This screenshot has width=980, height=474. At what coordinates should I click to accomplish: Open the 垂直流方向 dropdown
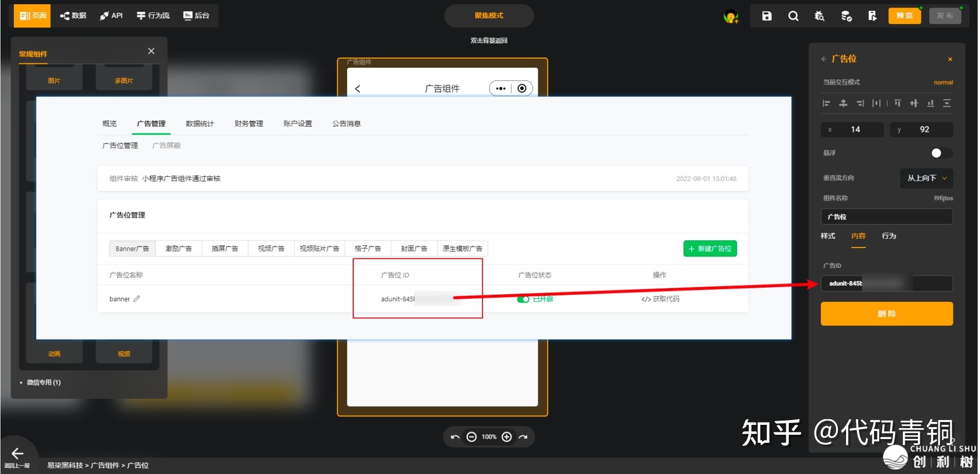point(927,178)
